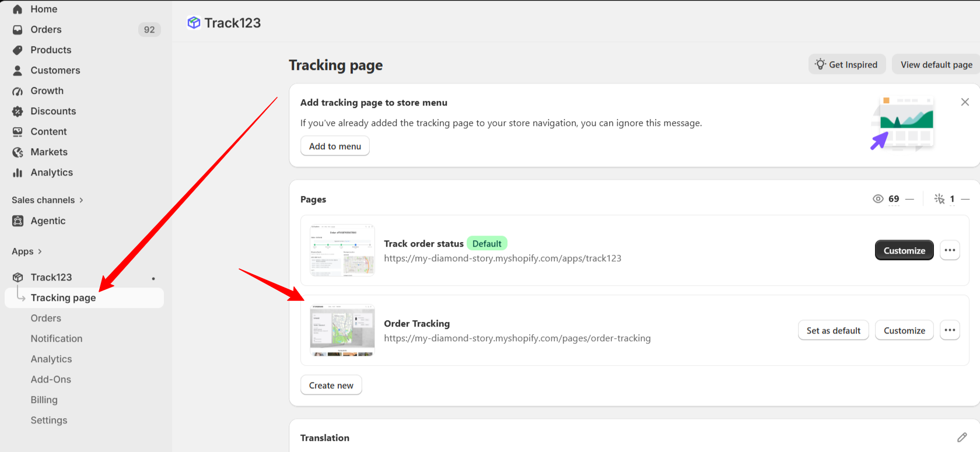Click the "Order Tracking" page title
Image resolution: width=980 pixels, height=452 pixels.
[x=417, y=324]
